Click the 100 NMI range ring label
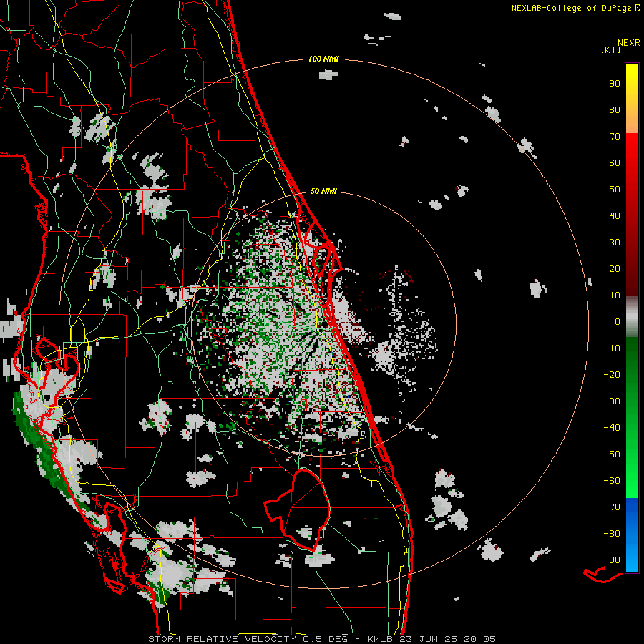The height and width of the screenshot is (644, 644). (x=323, y=59)
